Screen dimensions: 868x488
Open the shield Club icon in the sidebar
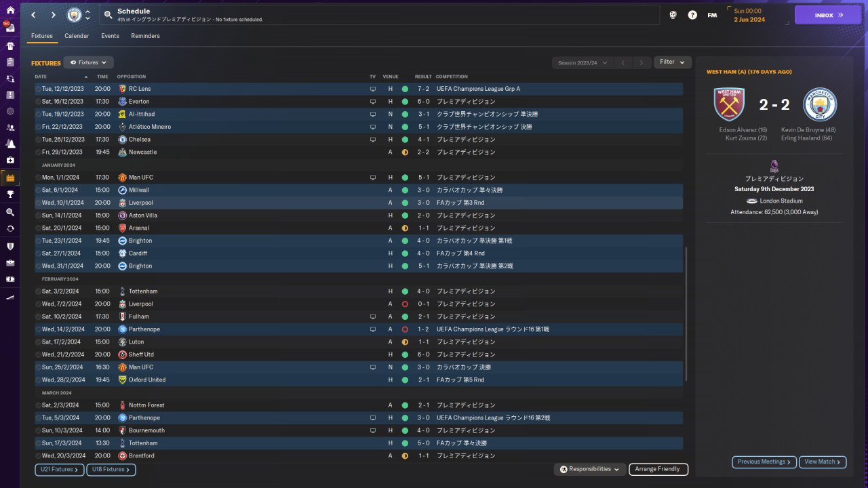pos(10,246)
